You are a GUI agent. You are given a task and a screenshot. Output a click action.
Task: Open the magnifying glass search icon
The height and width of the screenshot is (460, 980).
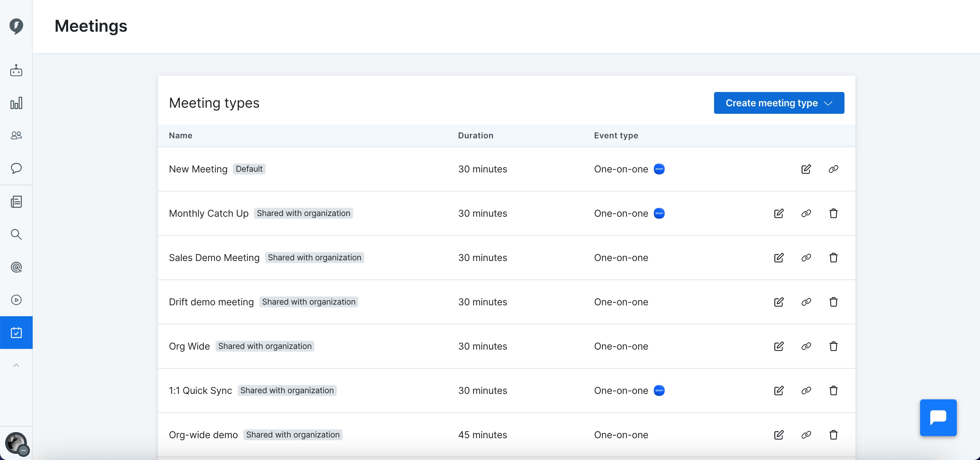click(x=16, y=234)
